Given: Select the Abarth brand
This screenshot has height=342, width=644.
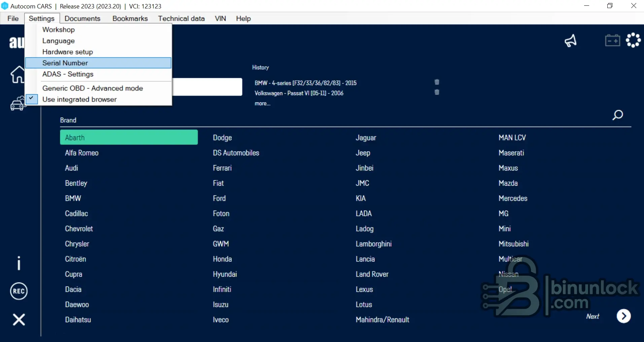Looking at the screenshot, I should point(129,137).
